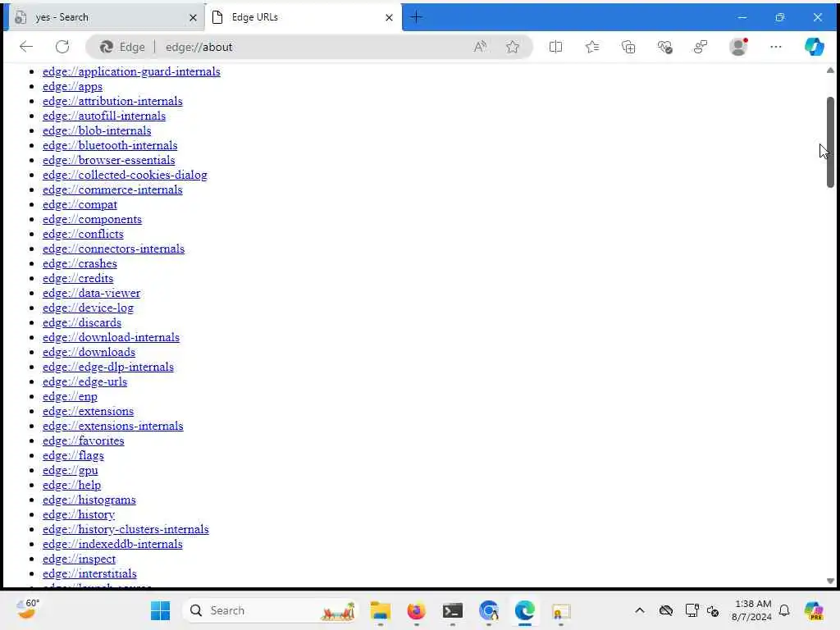The image size is (840, 630).
Task: Open edge://extensions-internals link
Action: (113, 427)
